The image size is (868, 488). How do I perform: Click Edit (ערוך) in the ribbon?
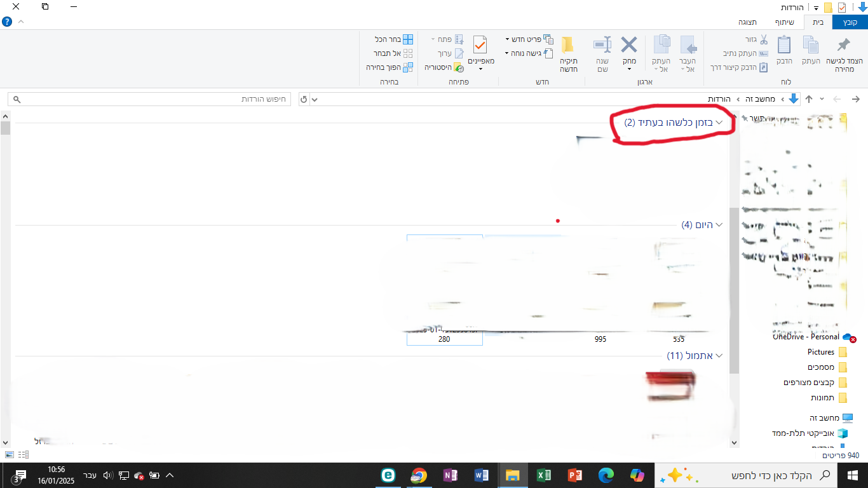tap(451, 53)
